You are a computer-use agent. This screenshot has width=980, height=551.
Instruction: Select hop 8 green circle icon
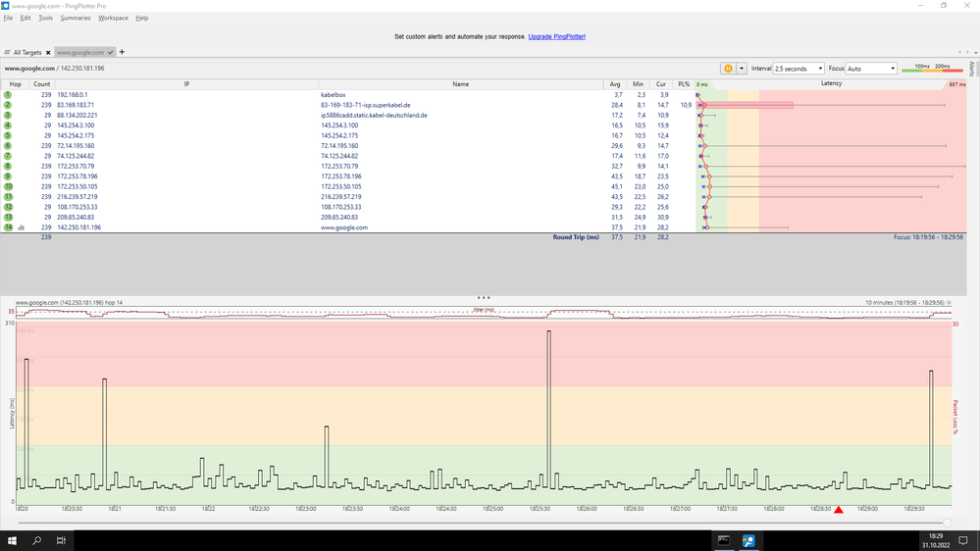click(8, 166)
